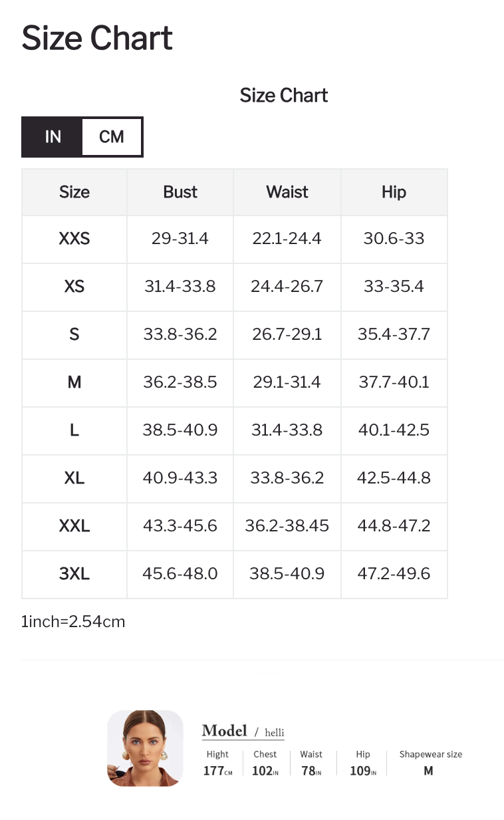Click the L hip value 40.1-42.5
504x820 pixels.
[394, 430]
